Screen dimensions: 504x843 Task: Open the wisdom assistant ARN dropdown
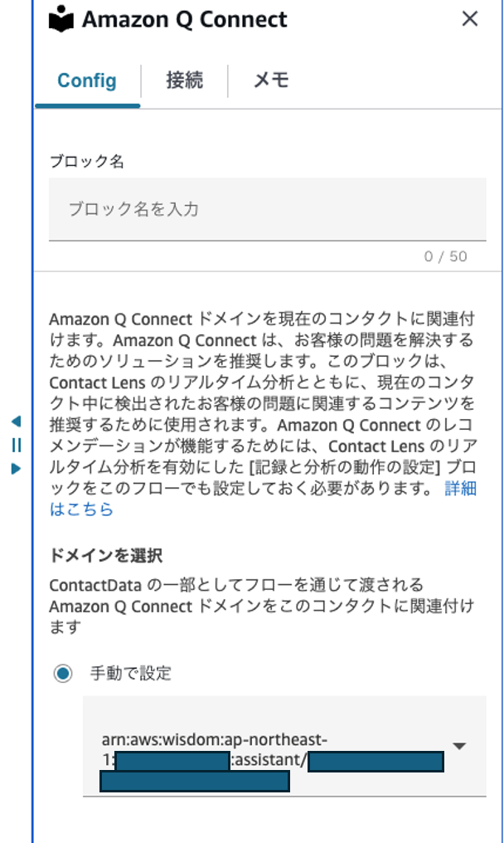tap(282, 753)
